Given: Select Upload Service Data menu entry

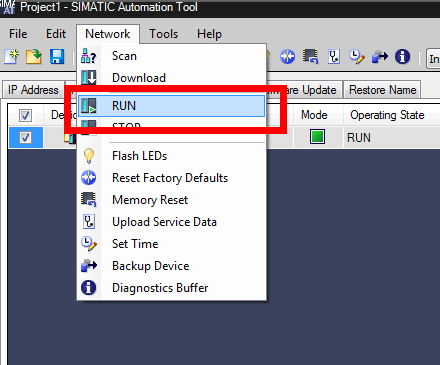Looking at the screenshot, I should [172, 222].
